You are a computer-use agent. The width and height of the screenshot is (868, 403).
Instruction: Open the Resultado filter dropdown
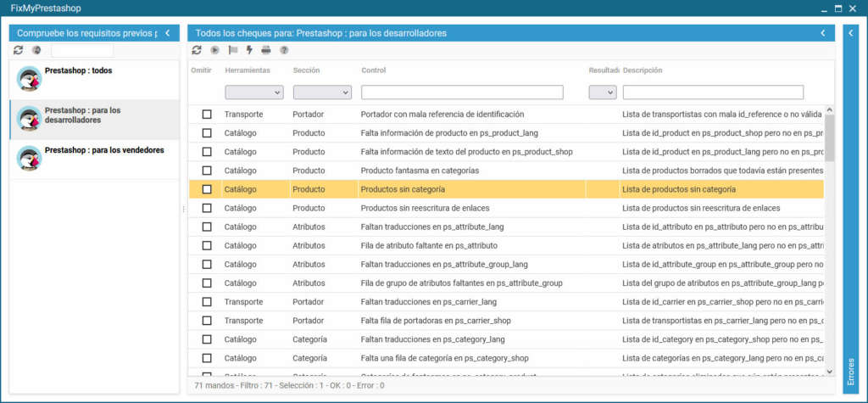[x=603, y=92]
